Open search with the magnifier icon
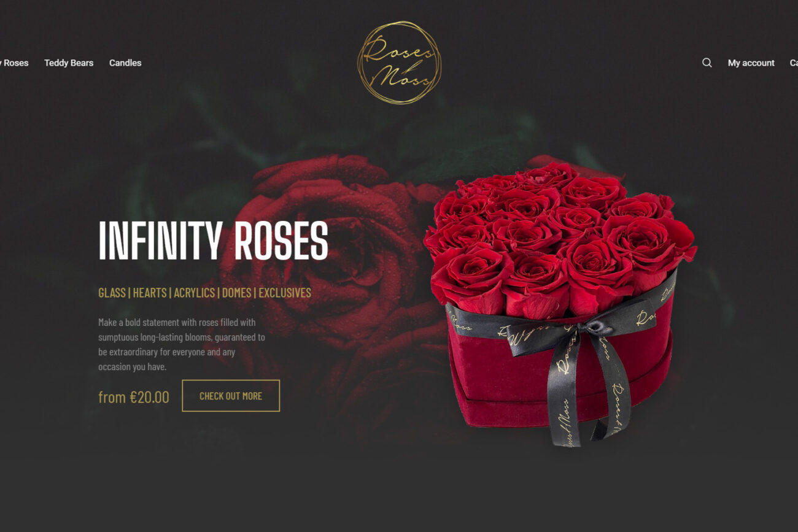This screenshot has height=532, width=798. tap(707, 63)
